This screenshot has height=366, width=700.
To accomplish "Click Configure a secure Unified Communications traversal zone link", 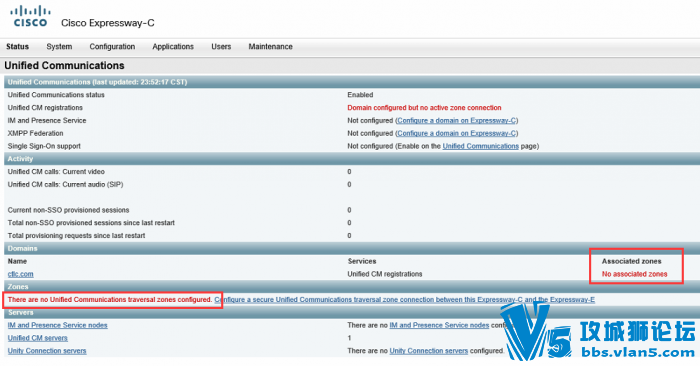I will click(x=404, y=299).
